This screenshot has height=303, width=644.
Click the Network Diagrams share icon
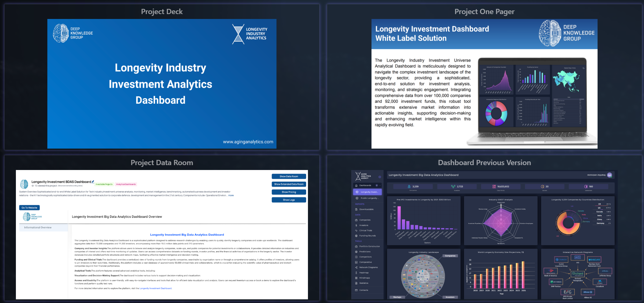click(356, 268)
